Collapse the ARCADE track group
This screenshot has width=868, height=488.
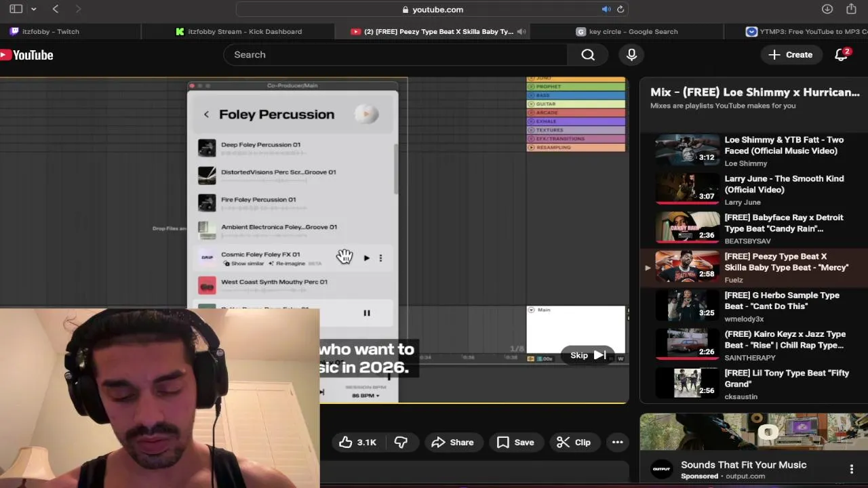tap(532, 113)
